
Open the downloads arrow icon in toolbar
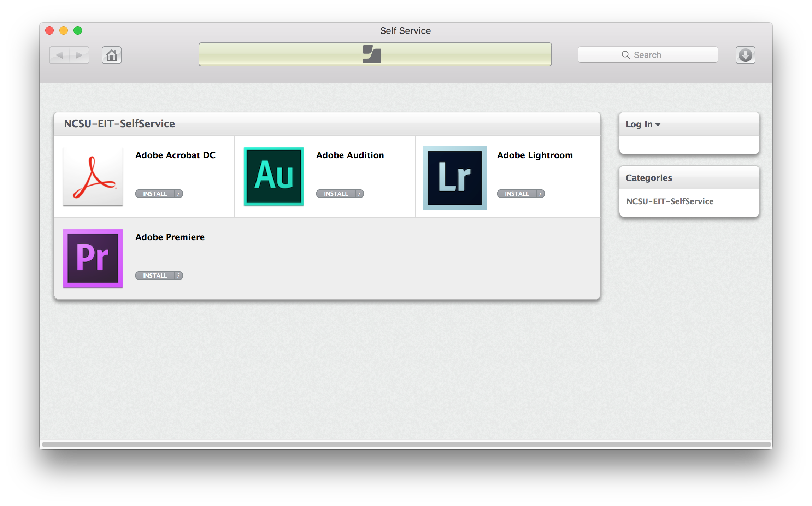[745, 55]
